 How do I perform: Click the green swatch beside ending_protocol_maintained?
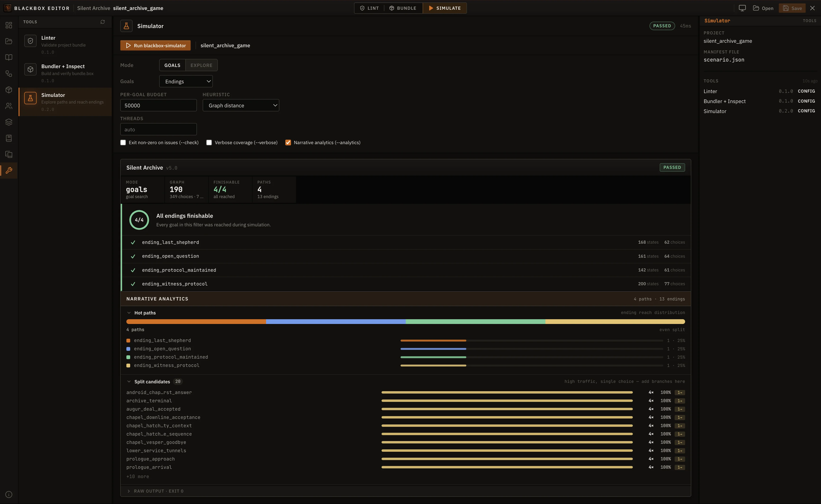pos(128,357)
